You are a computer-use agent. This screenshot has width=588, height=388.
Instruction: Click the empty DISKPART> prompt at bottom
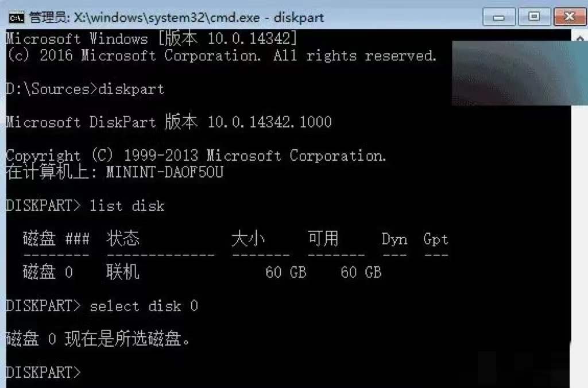point(43,373)
